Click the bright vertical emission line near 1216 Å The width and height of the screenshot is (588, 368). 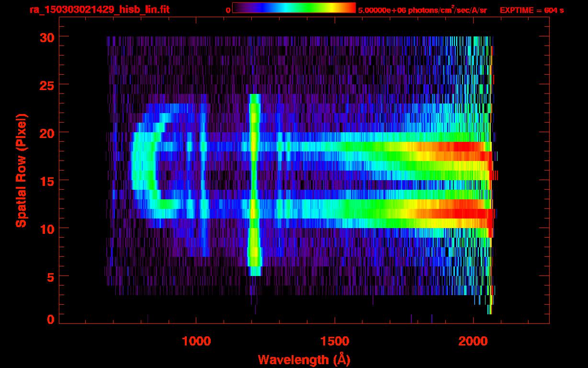254,184
